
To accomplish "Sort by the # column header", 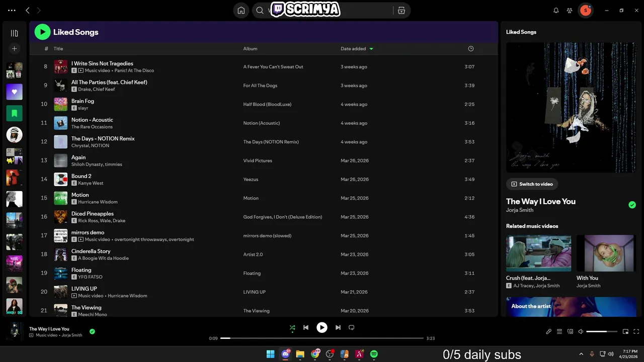I will (x=46, y=49).
